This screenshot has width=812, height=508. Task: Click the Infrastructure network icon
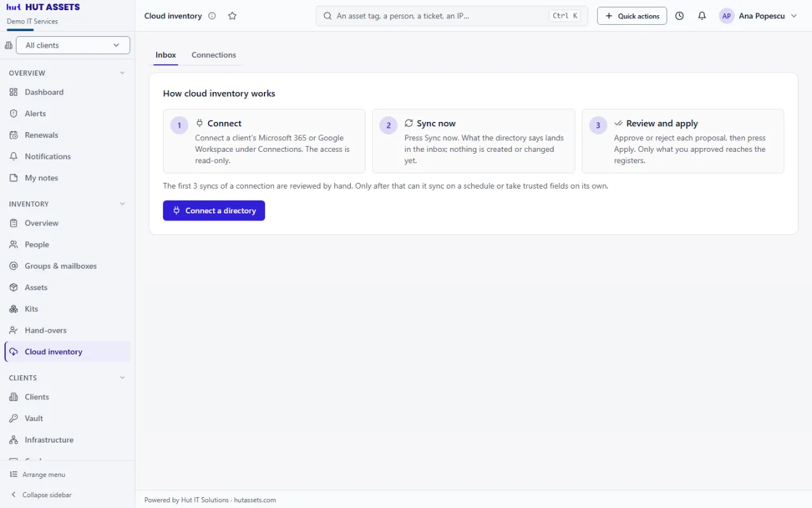click(13, 440)
